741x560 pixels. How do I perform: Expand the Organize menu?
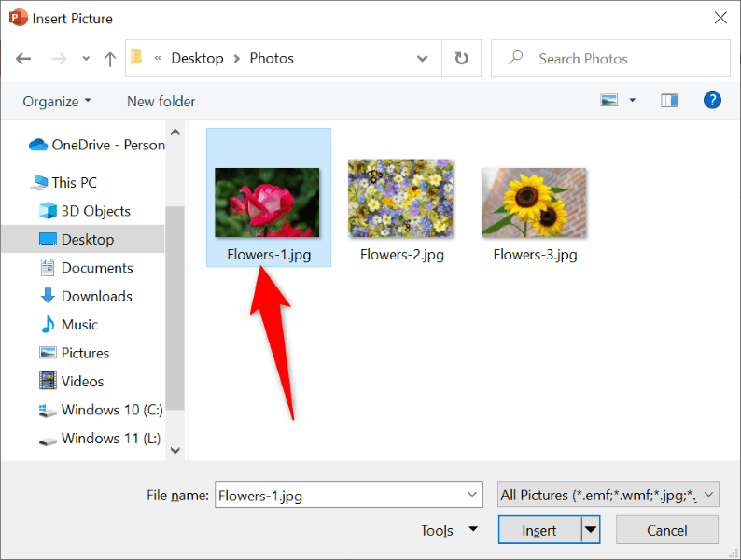[x=57, y=101]
